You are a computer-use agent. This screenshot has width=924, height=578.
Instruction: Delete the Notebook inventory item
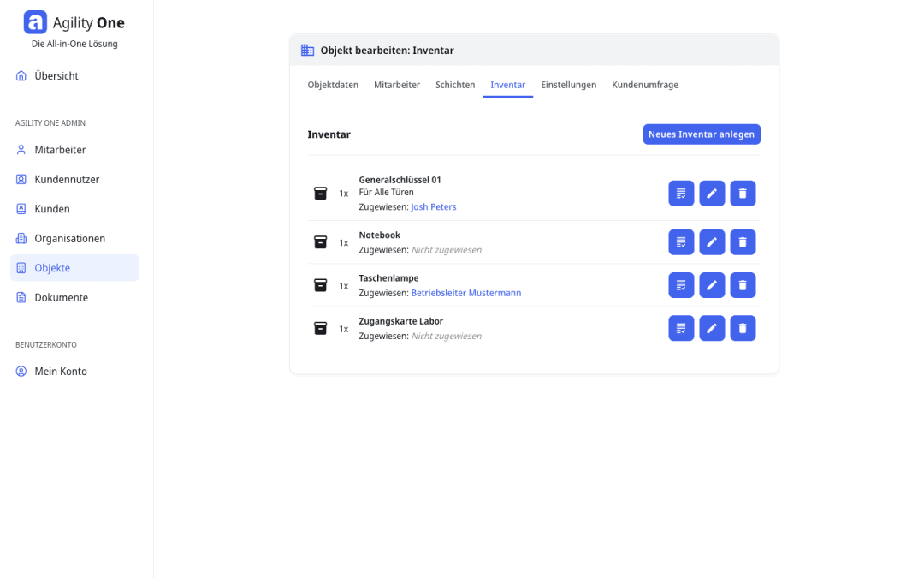(x=743, y=242)
